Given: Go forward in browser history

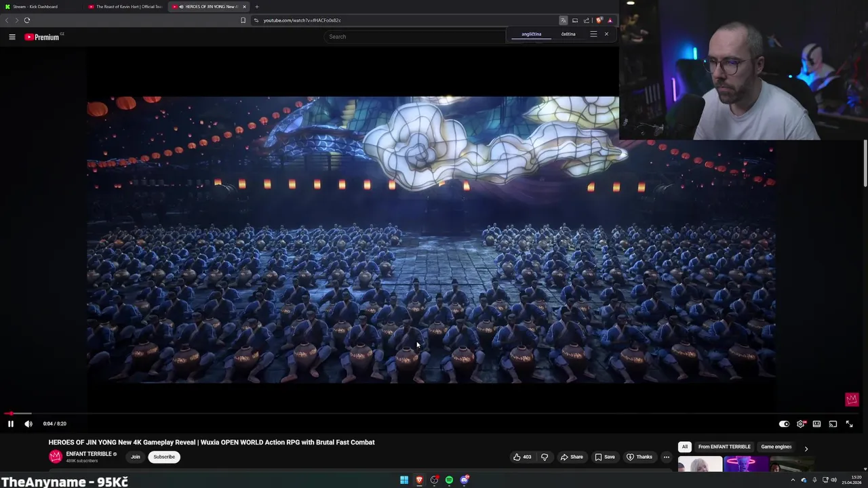Looking at the screenshot, I should pos(16,20).
